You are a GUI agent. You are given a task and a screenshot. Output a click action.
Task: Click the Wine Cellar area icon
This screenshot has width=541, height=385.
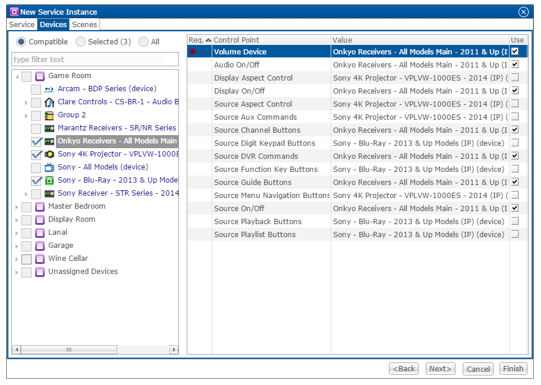tap(40, 259)
